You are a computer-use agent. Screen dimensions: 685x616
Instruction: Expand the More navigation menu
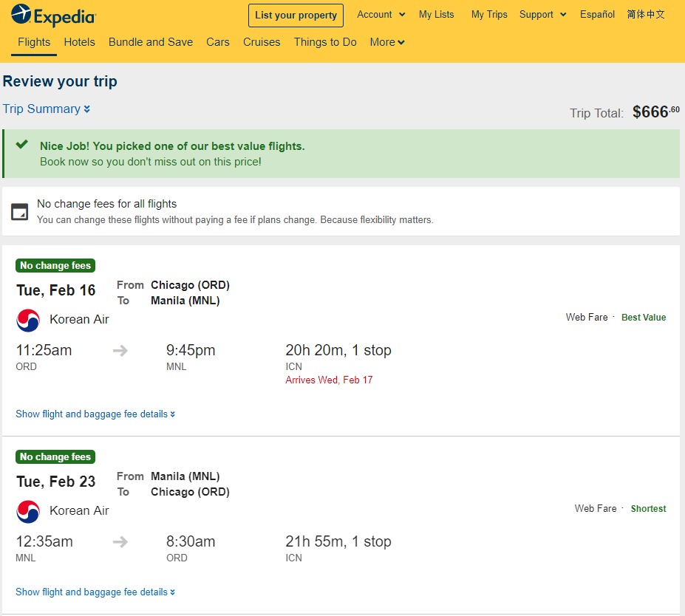387,42
